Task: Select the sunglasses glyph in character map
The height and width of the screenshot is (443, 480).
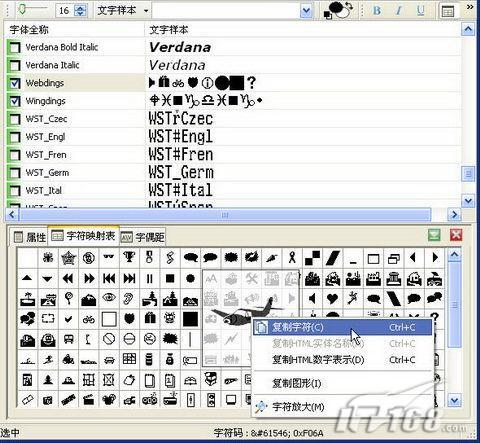Action: pyautogui.click(x=109, y=257)
